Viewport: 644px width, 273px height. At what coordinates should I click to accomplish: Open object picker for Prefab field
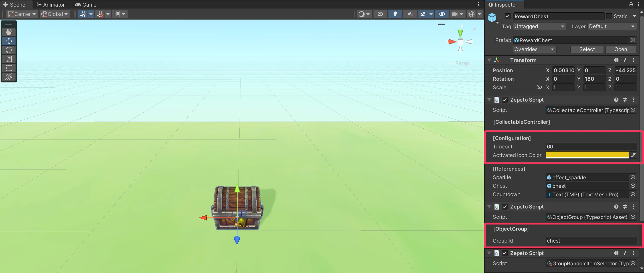[x=633, y=40]
